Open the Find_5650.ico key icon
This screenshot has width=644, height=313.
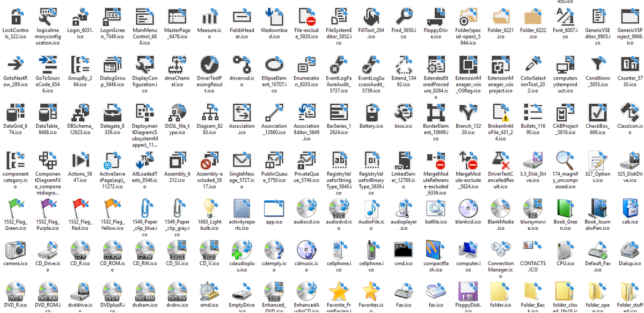(x=403, y=17)
